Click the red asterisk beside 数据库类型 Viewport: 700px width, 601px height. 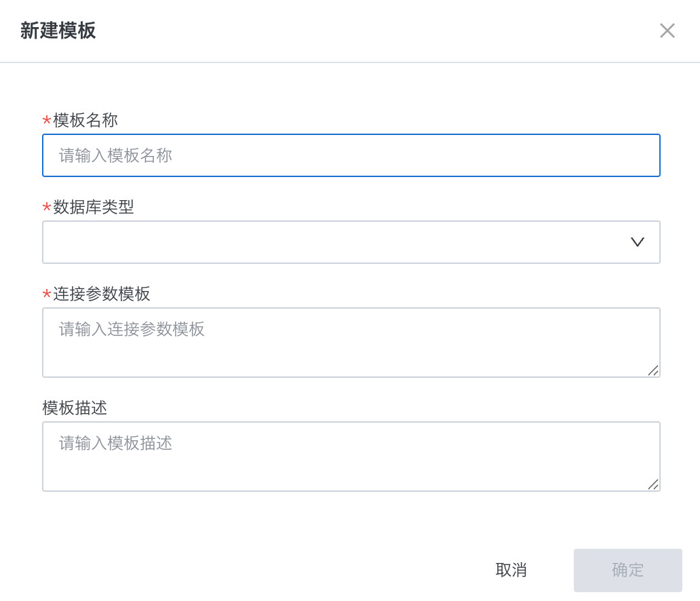[47, 208]
